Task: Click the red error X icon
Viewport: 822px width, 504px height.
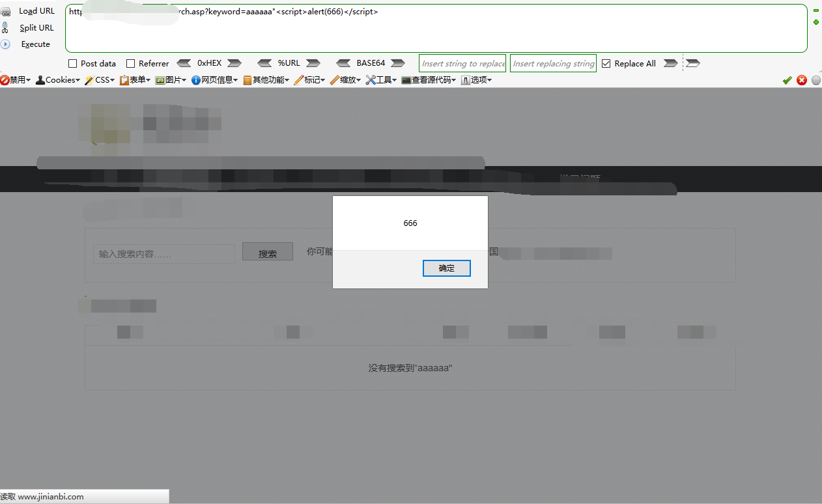Action: (802, 80)
